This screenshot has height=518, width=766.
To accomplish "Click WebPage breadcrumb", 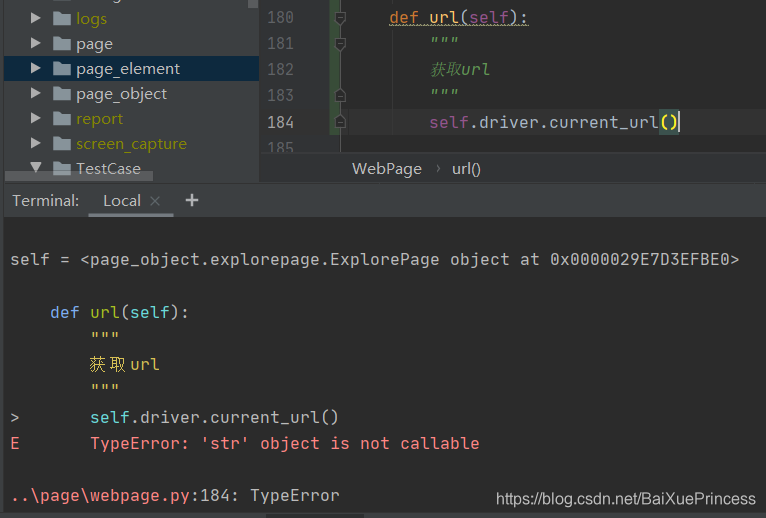I will click(387, 169).
